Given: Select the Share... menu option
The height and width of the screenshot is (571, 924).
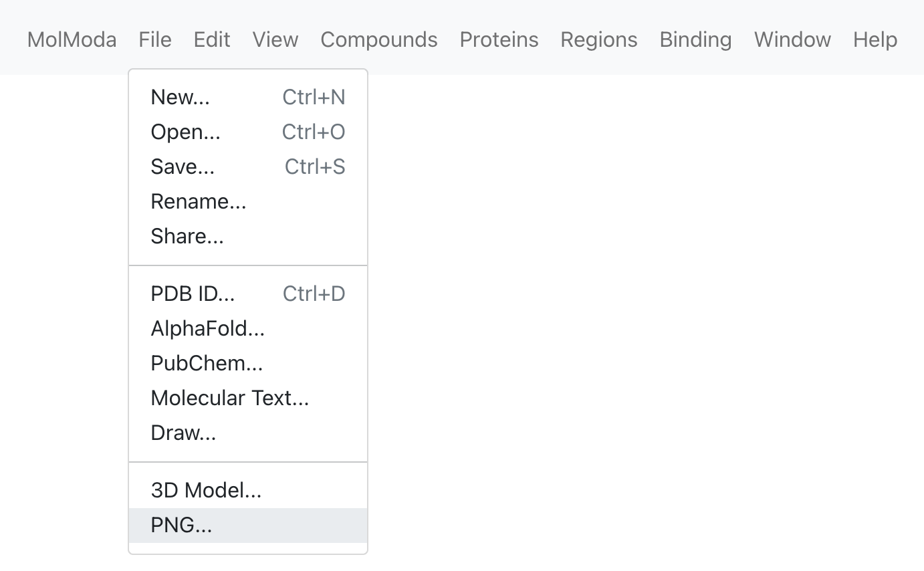Looking at the screenshot, I should point(248,237).
